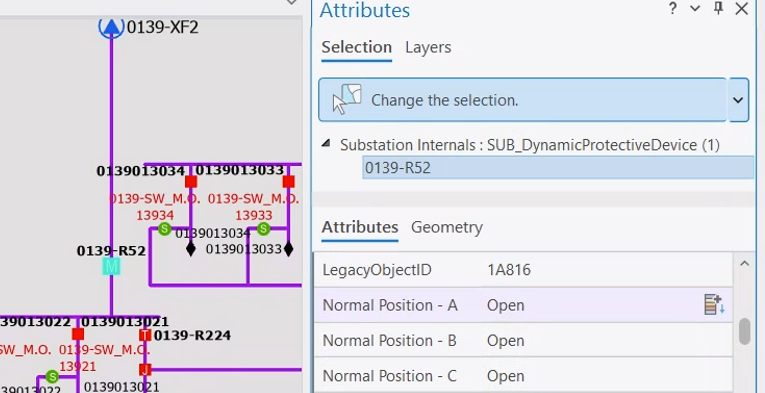Click the red T symbol beside 0139-R224
The image size is (765, 393).
click(x=145, y=335)
